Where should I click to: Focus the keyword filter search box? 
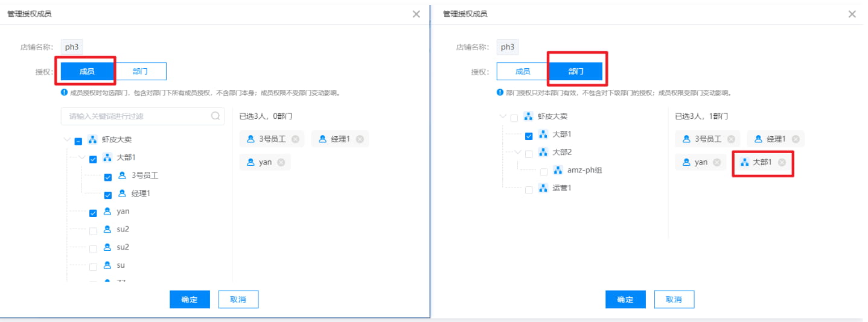[142, 116]
